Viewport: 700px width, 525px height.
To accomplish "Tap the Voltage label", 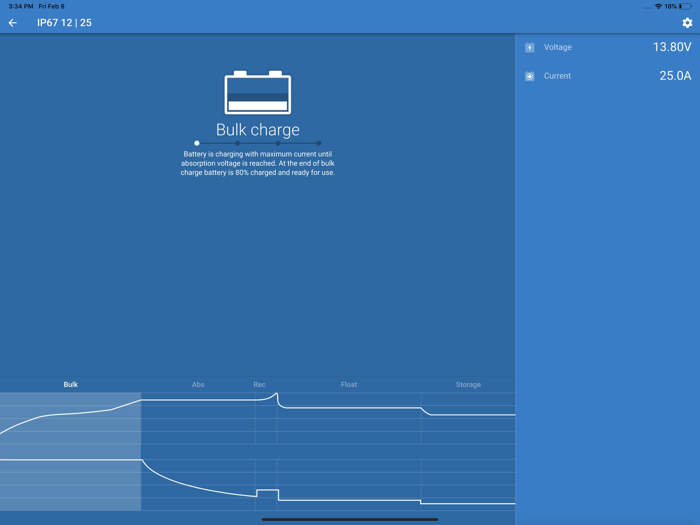I will click(558, 47).
